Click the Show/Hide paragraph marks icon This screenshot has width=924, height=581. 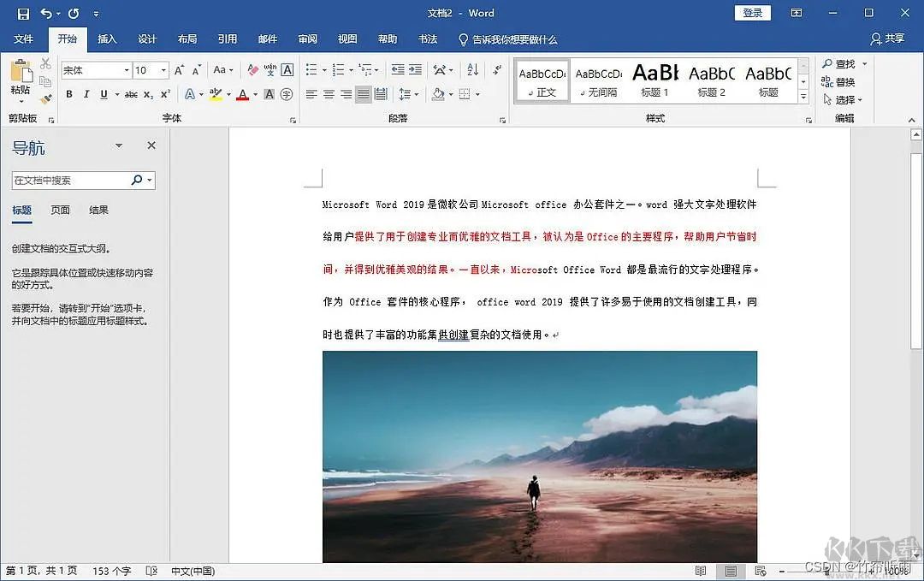pyautogui.click(x=496, y=70)
